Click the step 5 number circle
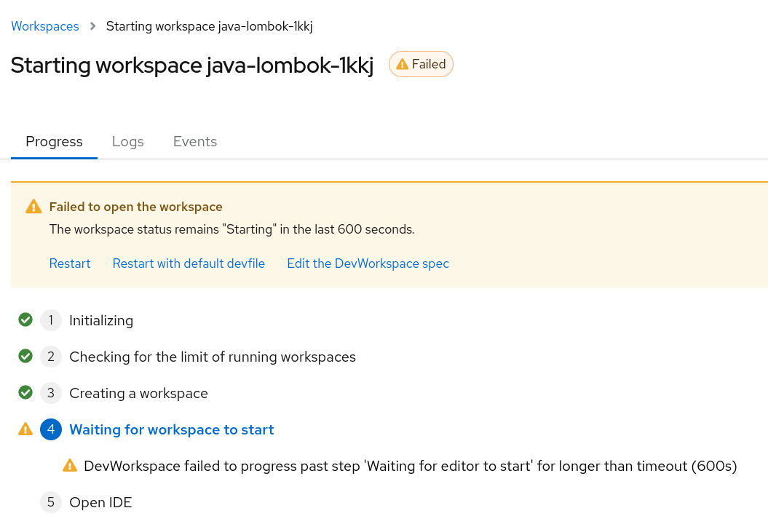Image resolution: width=768 pixels, height=532 pixels. [x=51, y=502]
